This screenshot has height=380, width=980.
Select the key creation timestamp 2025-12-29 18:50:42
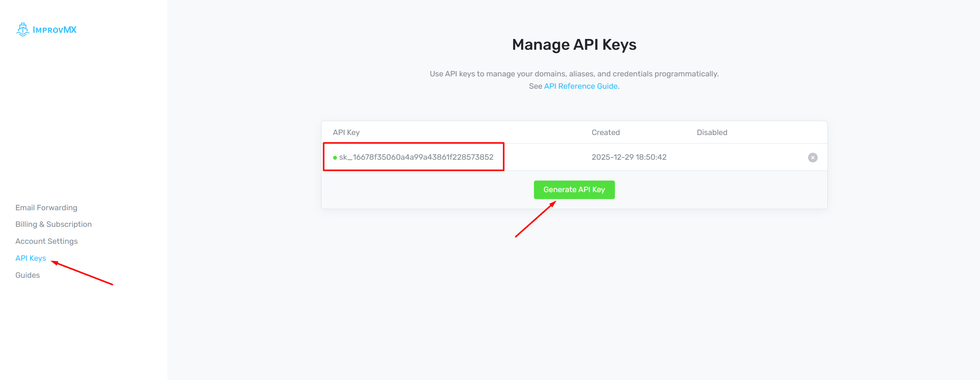[629, 157]
